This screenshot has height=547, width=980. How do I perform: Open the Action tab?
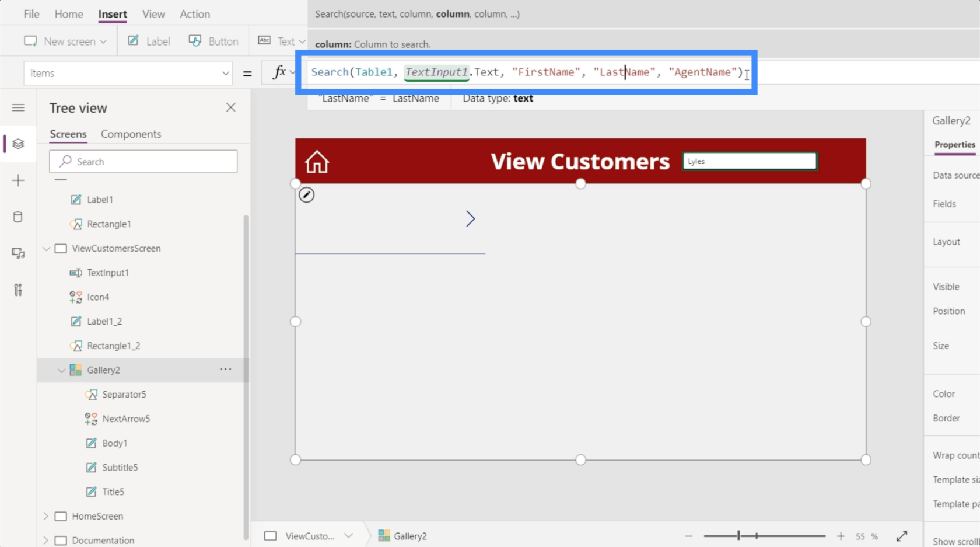(195, 14)
